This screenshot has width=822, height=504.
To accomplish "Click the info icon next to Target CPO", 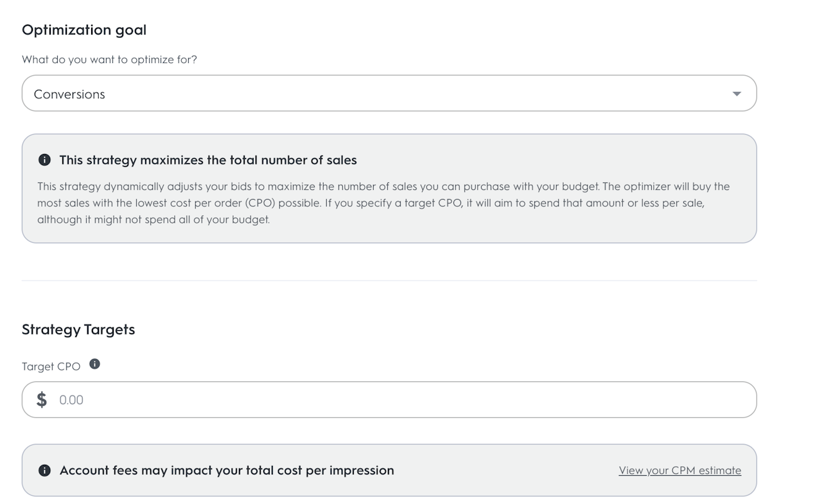I will point(94,364).
